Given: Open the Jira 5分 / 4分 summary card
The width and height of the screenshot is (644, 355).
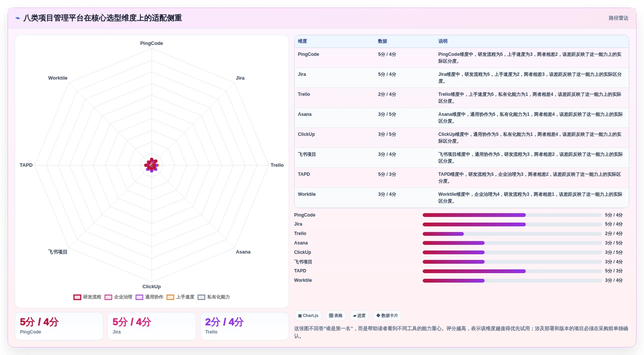Looking at the screenshot, I should [x=151, y=326].
